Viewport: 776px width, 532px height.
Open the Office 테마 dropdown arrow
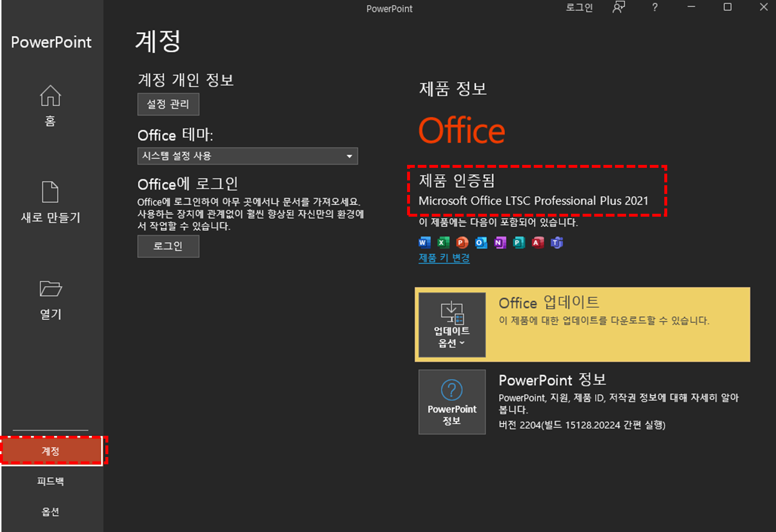tap(349, 156)
